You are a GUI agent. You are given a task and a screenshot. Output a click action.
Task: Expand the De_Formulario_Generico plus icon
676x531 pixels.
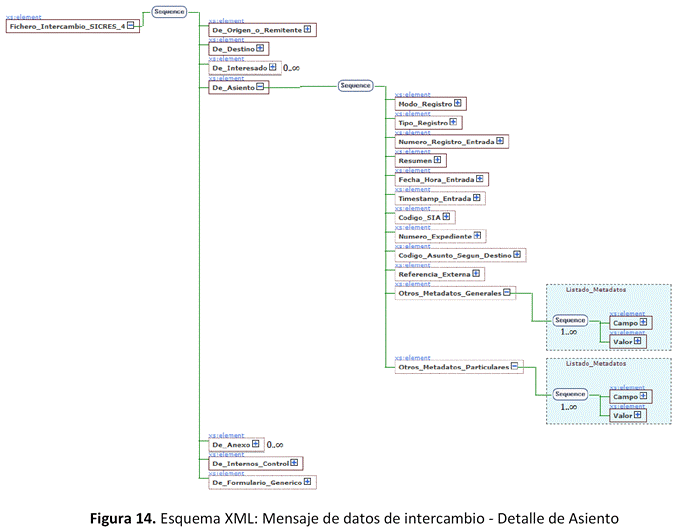pos(307,481)
